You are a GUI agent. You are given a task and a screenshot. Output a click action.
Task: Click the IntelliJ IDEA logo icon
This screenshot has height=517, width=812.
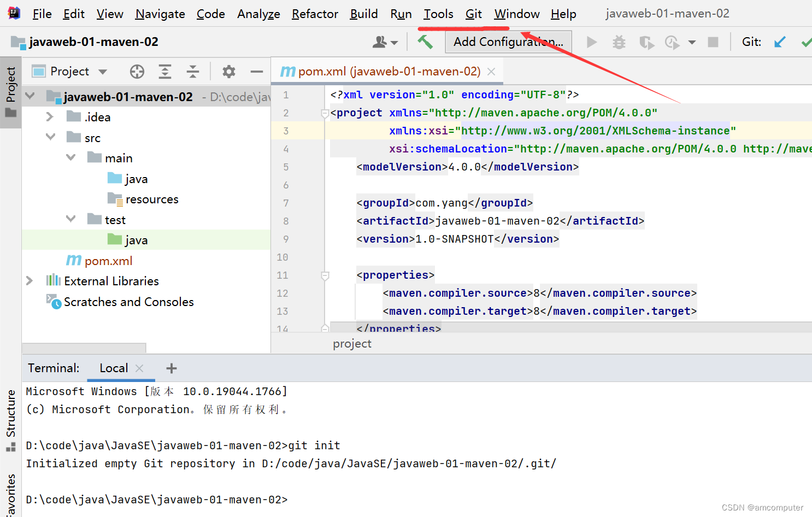pos(14,13)
